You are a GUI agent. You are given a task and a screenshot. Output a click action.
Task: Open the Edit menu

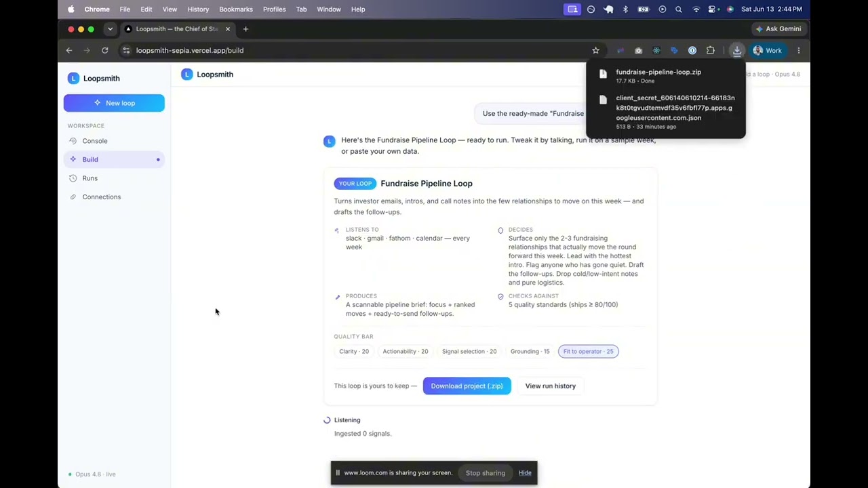pyautogui.click(x=146, y=9)
